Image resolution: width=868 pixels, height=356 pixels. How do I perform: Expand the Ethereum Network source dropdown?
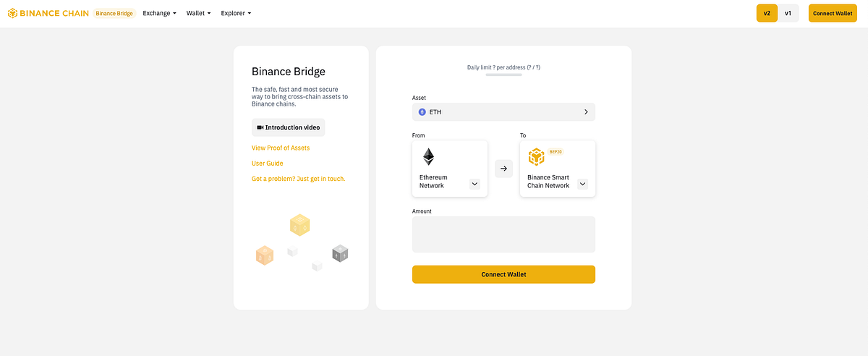click(475, 184)
